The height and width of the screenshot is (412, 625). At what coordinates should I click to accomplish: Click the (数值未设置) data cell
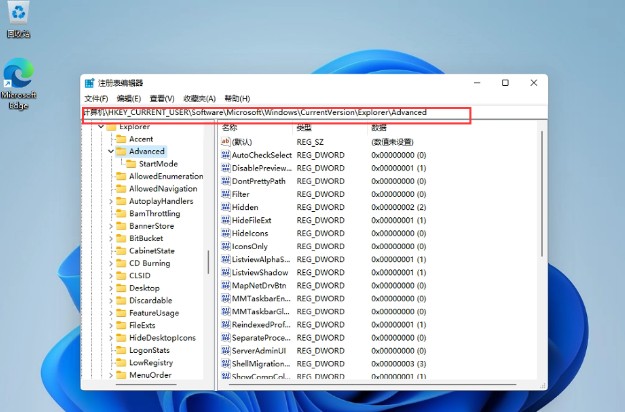[392, 142]
